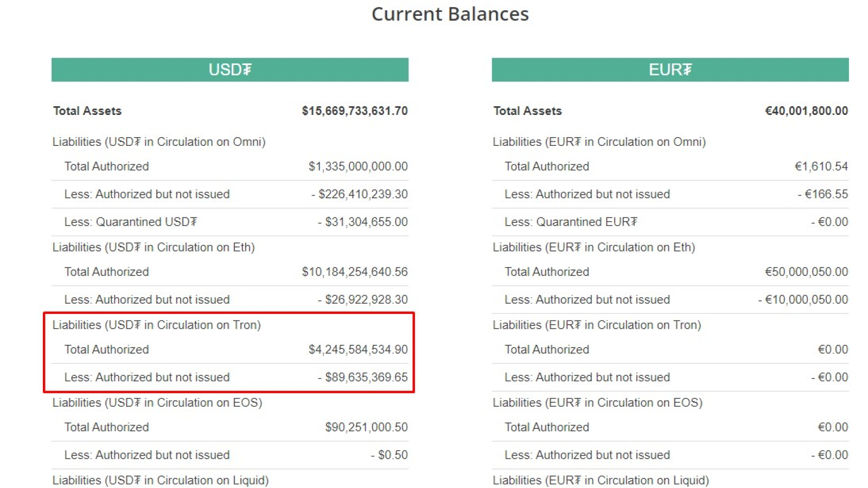Screen dimensions: 868x488
Task: Click Liabilities USD₮ in Circulation on Tron
Action: [x=157, y=325]
